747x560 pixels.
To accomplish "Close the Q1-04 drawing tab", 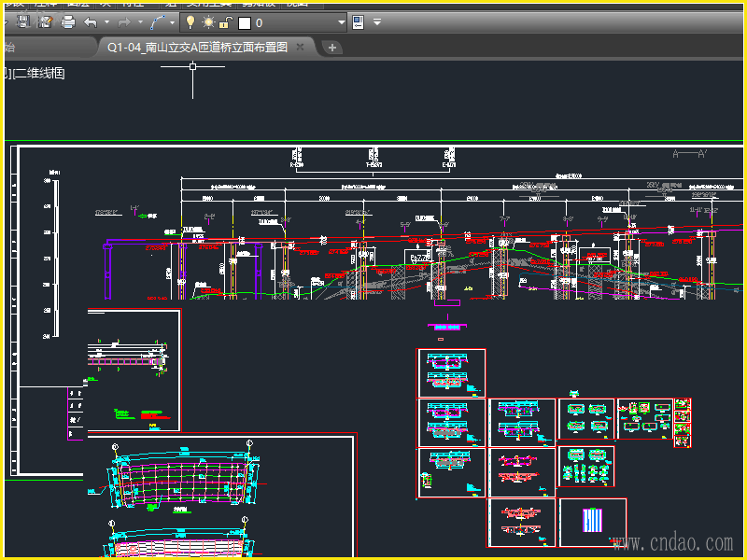I will click(x=300, y=48).
